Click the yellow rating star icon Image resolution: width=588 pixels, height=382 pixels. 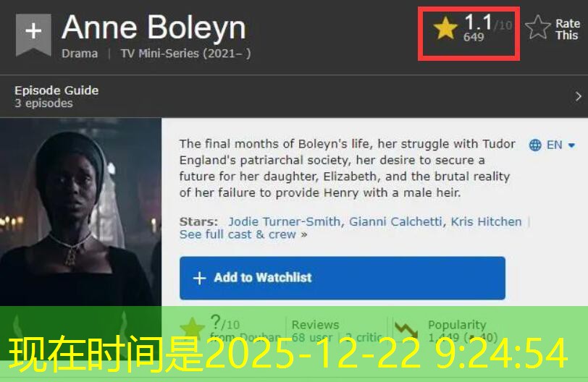[x=445, y=27]
